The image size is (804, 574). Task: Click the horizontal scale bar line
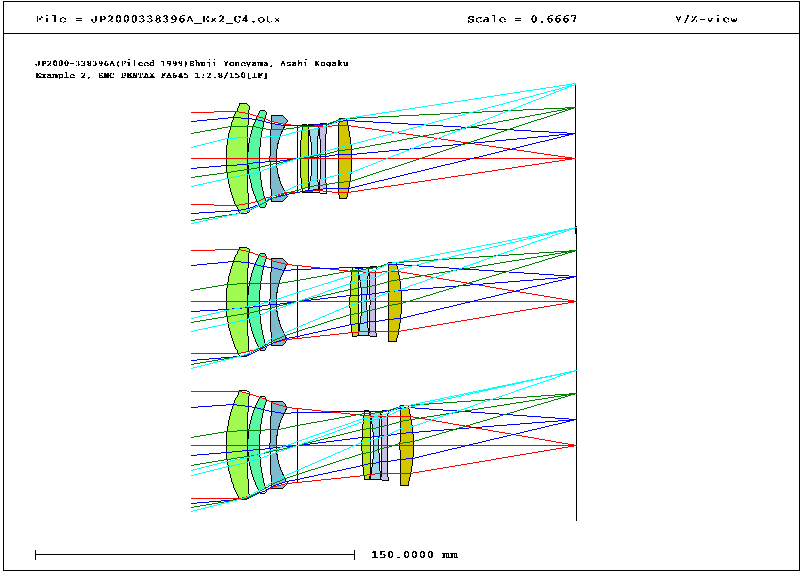pyautogui.click(x=195, y=555)
